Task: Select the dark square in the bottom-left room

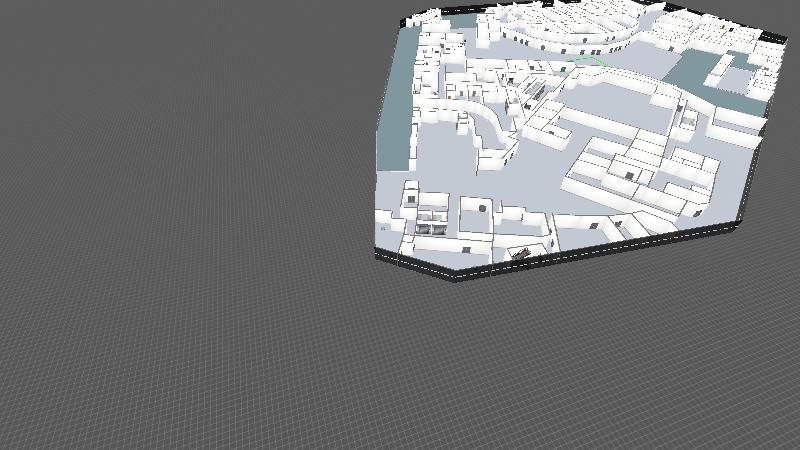Action: tap(411, 197)
